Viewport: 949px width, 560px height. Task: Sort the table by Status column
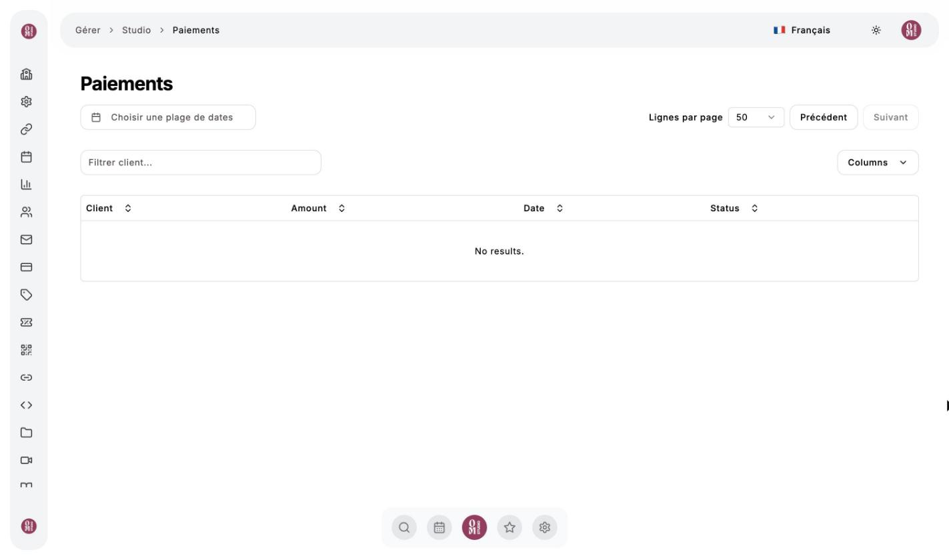734,208
